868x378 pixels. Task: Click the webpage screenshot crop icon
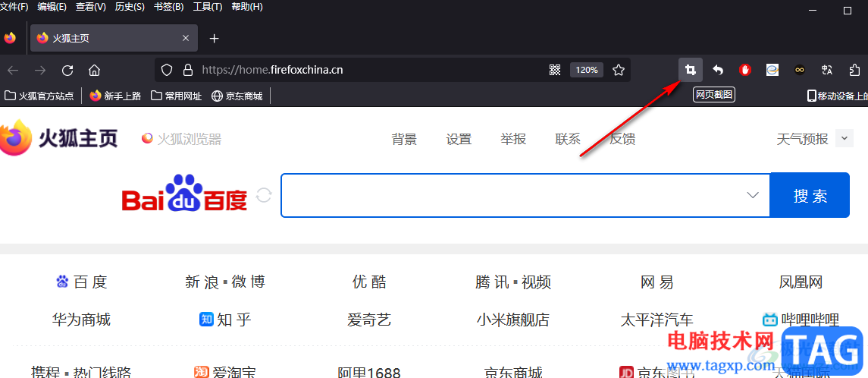691,70
